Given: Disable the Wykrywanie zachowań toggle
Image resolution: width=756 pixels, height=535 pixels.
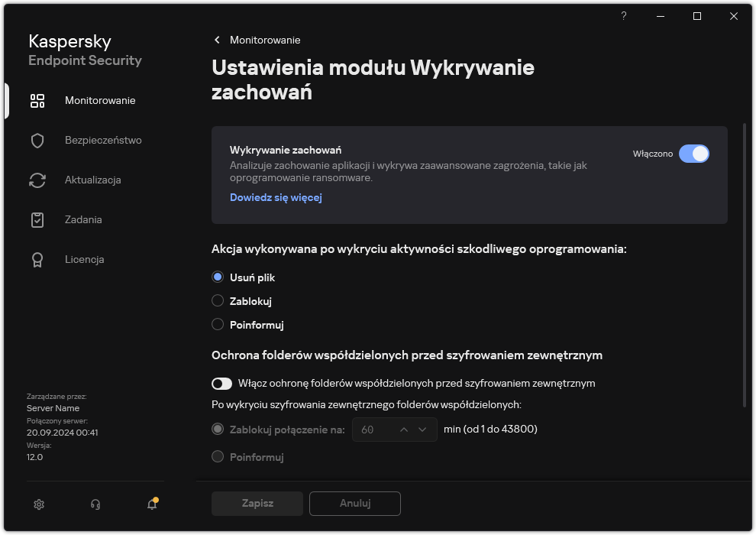Looking at the screenshot, I should tap(695, 154).
